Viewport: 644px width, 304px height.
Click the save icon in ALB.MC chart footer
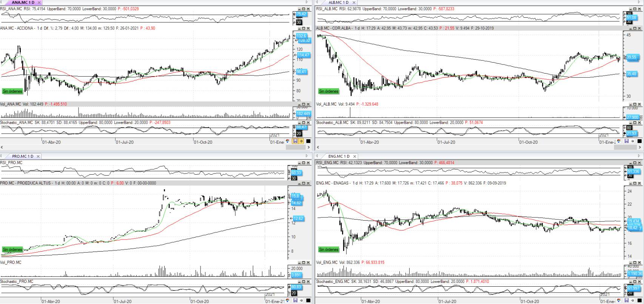point(627,141)
